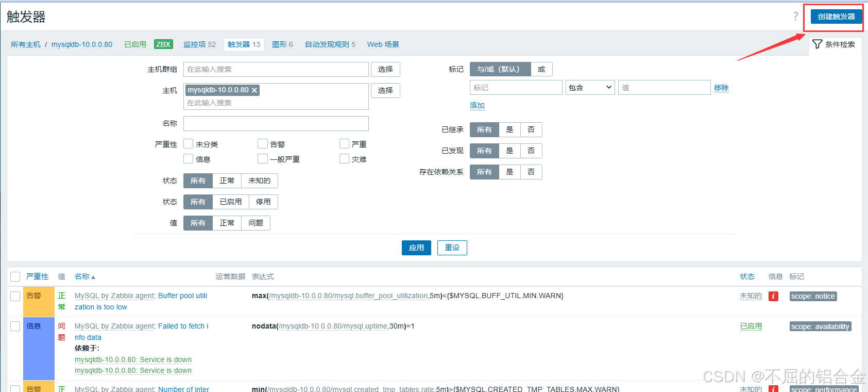Open trigger Buffer pool utilization is too low
This screenshot has height=392, width=868.
141,301
